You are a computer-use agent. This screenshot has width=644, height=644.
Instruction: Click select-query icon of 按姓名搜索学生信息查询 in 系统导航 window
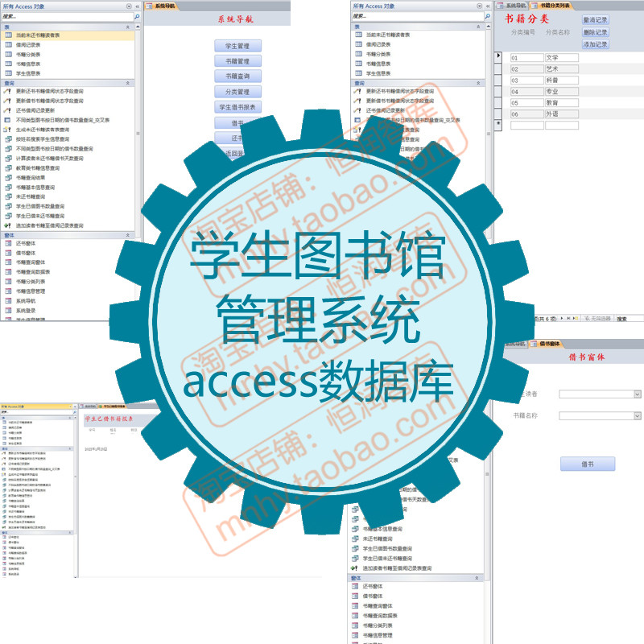tap(7, 139)
